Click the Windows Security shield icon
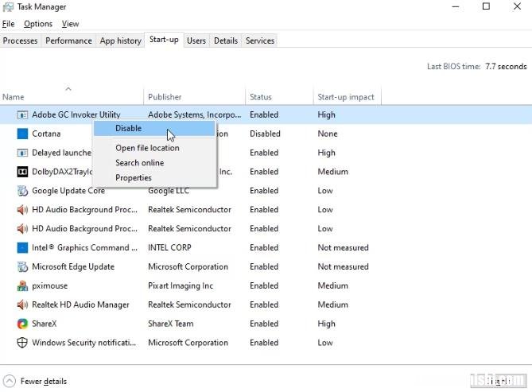The width and height of the screenshot is (532, 392). click(22, 343)
